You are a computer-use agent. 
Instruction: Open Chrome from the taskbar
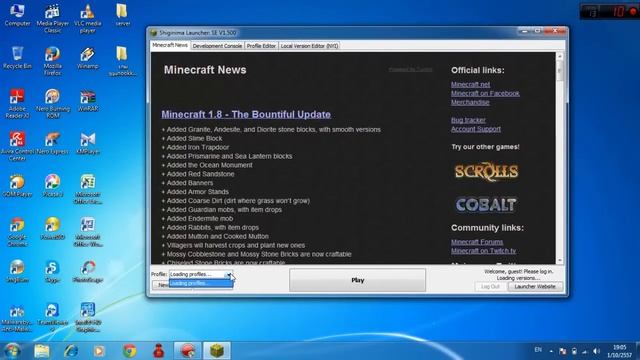[129, 351]
